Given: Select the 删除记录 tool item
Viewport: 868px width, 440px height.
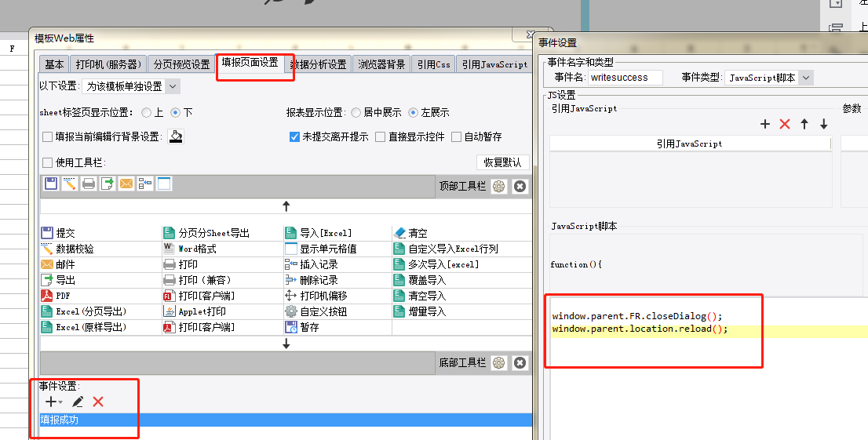Looking at the screenshot, I should 312,280.
